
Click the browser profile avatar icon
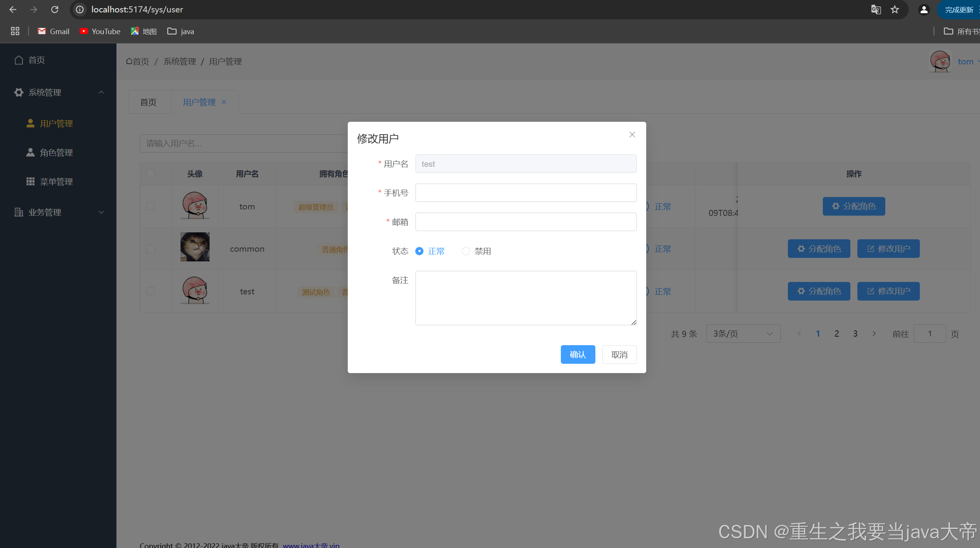924,9
